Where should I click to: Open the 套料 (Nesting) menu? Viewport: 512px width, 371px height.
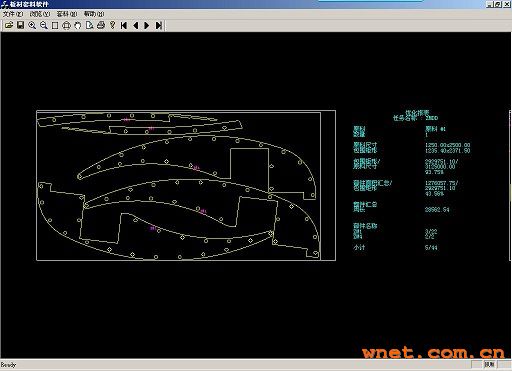(x=67, y=14)
